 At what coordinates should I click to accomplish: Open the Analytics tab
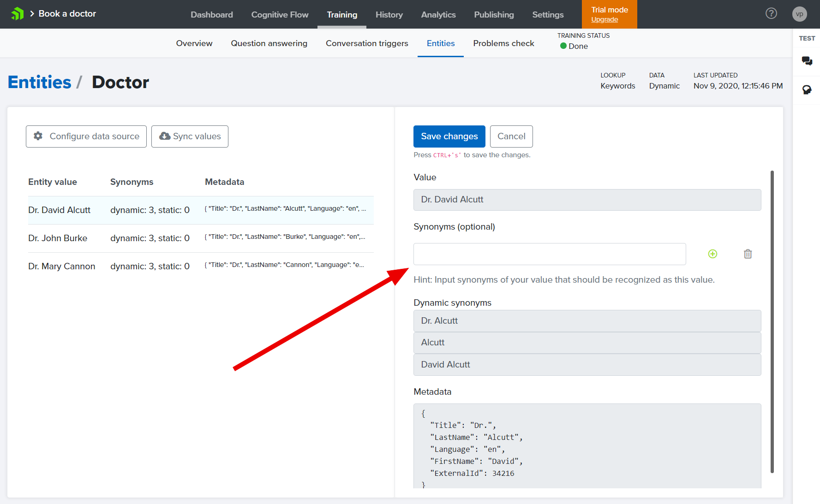(438, 15)
